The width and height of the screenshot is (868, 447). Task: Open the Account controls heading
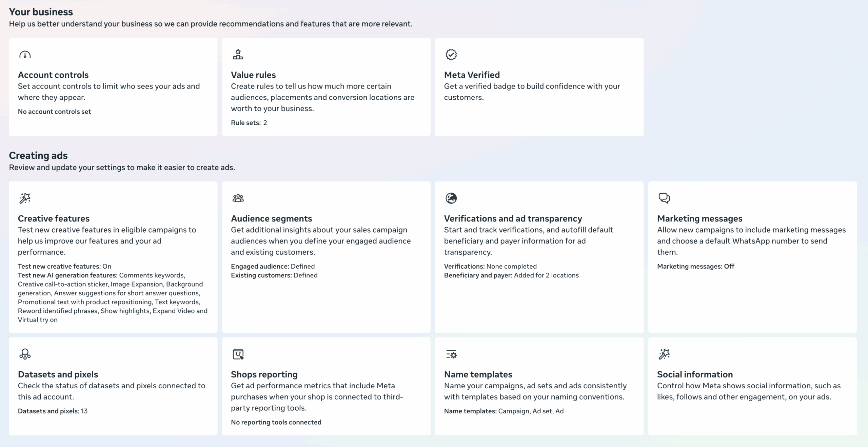[53, 75]
